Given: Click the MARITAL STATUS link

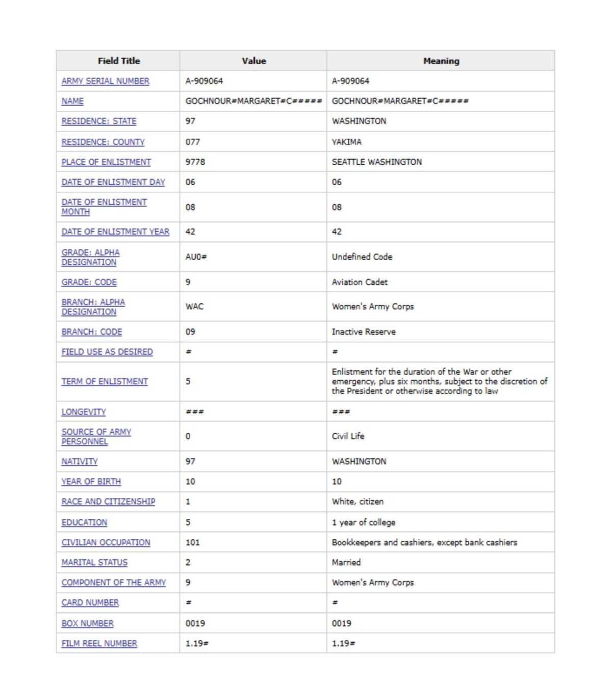Looking at the screenshot, I should tap(94, 562).
